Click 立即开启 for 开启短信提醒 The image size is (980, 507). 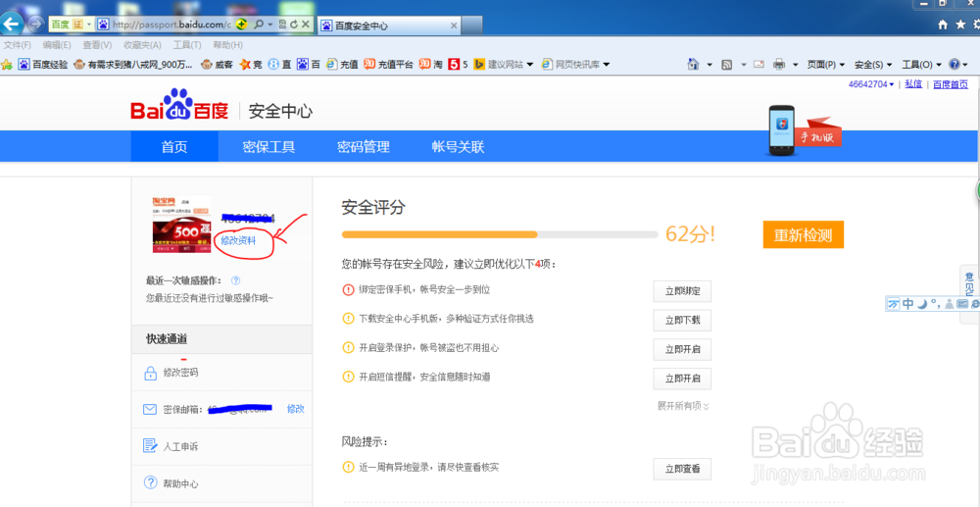pyautogui.click(x=682, y=379)
